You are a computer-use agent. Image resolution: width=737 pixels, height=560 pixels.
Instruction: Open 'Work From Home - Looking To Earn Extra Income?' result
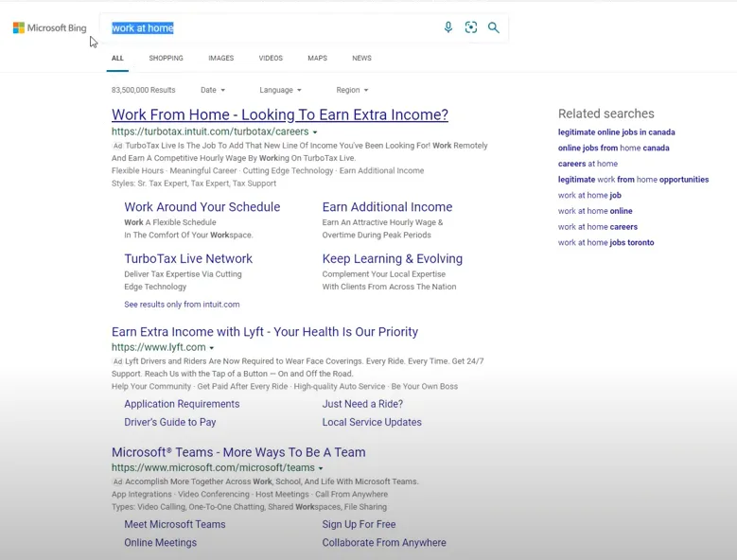point(280,114)
